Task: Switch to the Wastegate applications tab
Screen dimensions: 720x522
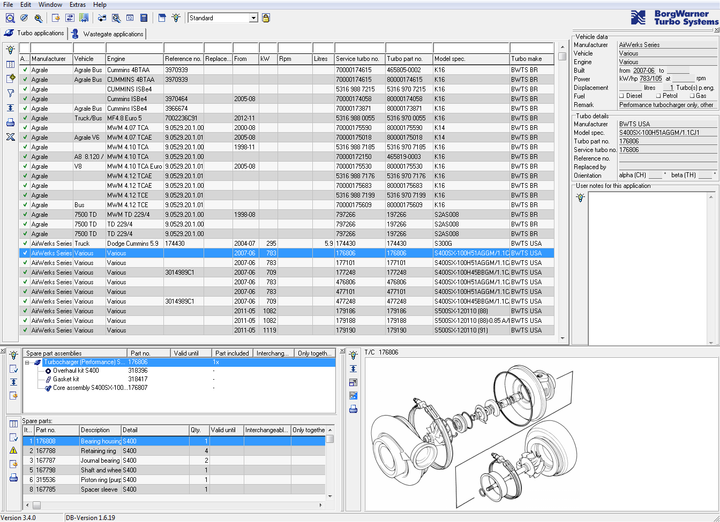Action: [107, 34]
